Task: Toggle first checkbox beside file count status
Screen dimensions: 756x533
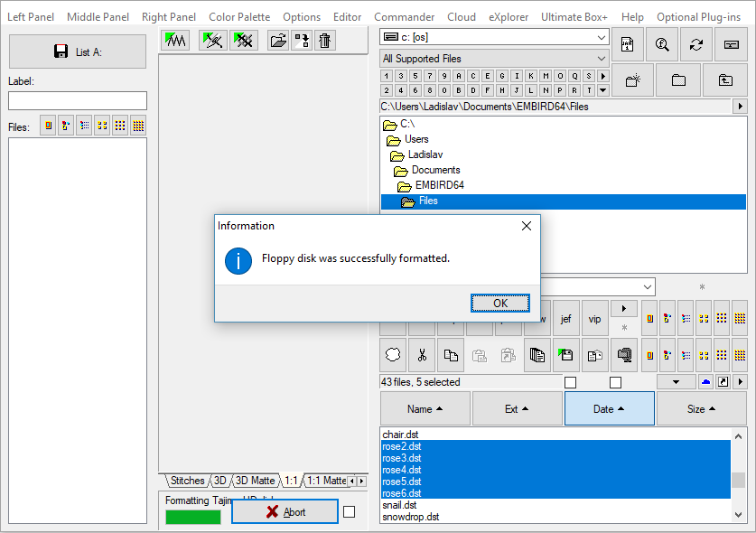Action: [x=570, y=382]
